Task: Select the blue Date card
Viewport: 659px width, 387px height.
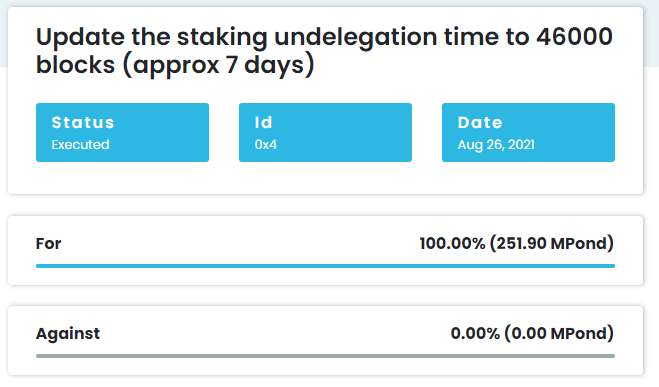Action: coord(528,132)
